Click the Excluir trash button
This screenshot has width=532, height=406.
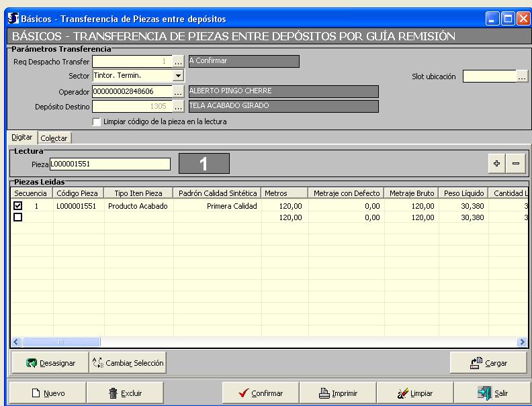(x=126, y=393)
